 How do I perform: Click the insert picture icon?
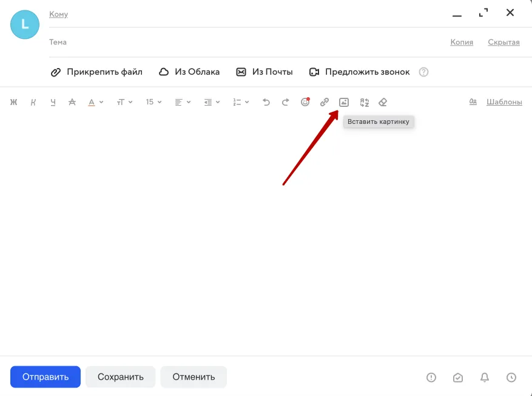(344, 102)
